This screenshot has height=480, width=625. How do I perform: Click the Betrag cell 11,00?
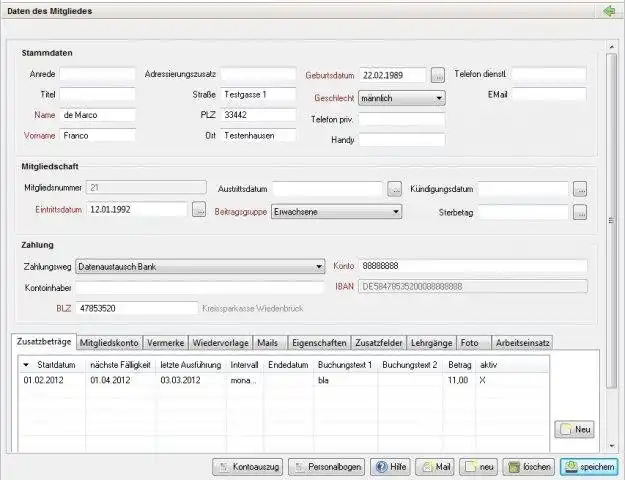tap(458, 380)
